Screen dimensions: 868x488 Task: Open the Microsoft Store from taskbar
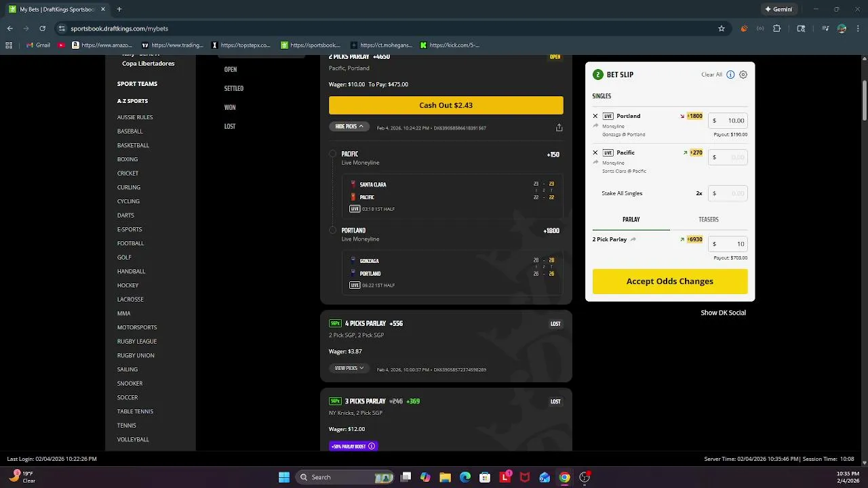pyautogui.click(x=485, y=477)
